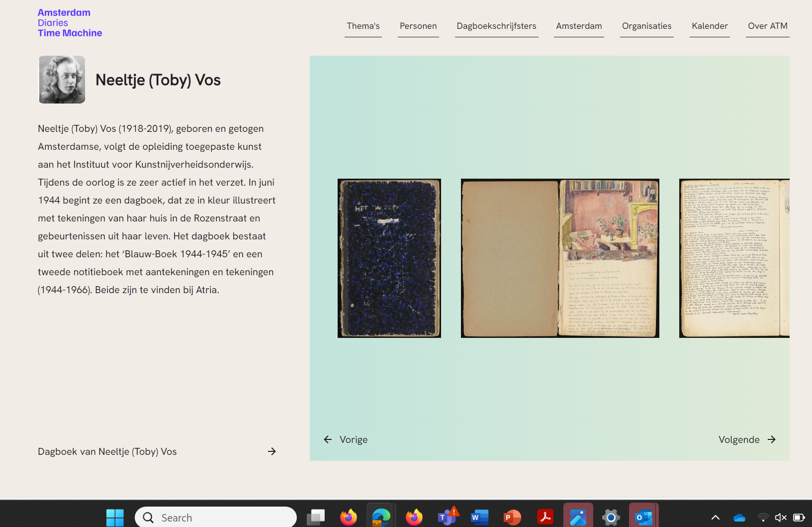Open Adobe Acrobat from the taskbar
This screenshot has height=527, width=812.
545,518
